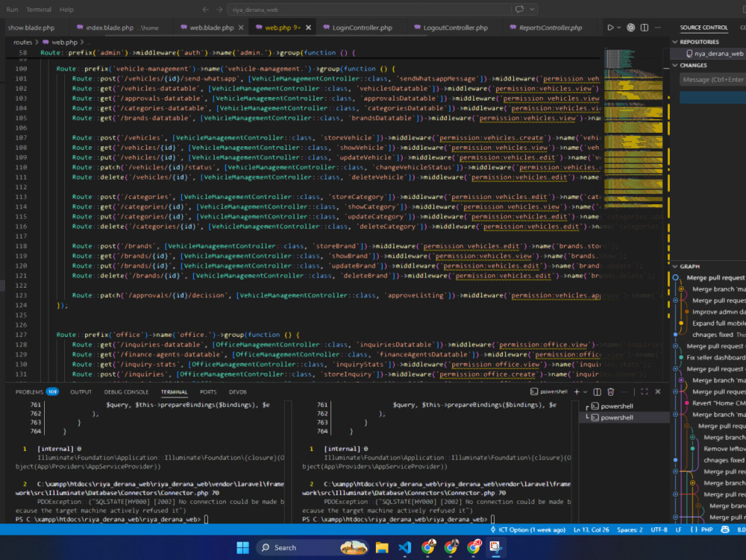Viewport: 746px width, 560px height.
Task: Click 'Ln 13, Col 26' in status bar
Action: point(591,529)
